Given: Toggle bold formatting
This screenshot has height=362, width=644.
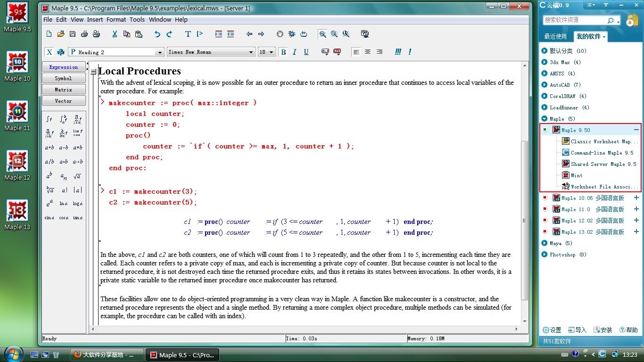Looking at the screenshot, I should (283, 52).
